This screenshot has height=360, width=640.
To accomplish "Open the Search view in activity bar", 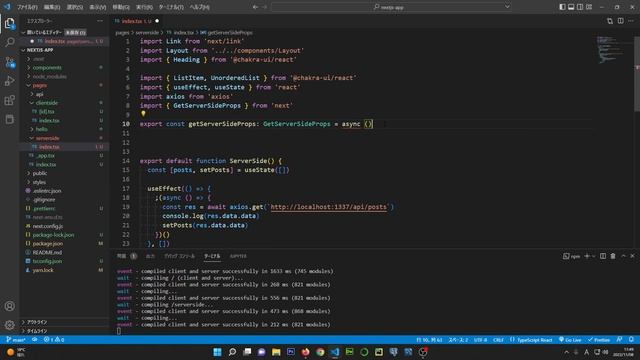I will click(9, 42).
